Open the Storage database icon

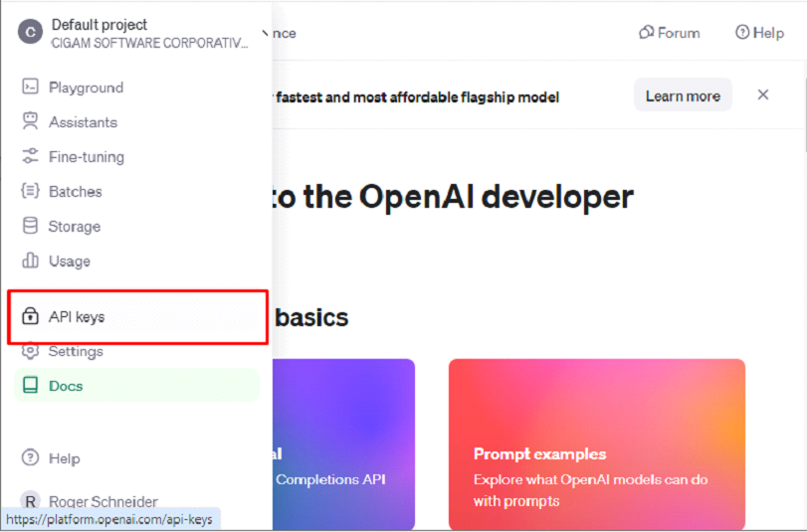pos(31,226)
